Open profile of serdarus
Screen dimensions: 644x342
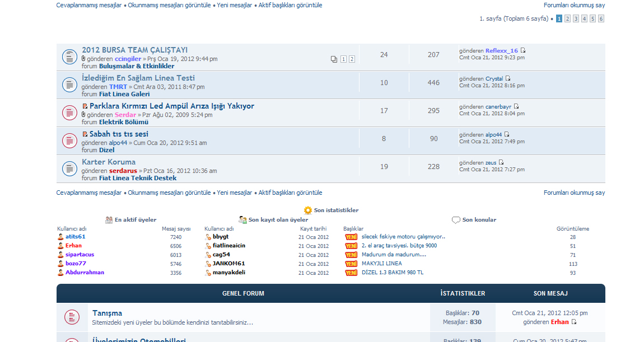point(123,171)
